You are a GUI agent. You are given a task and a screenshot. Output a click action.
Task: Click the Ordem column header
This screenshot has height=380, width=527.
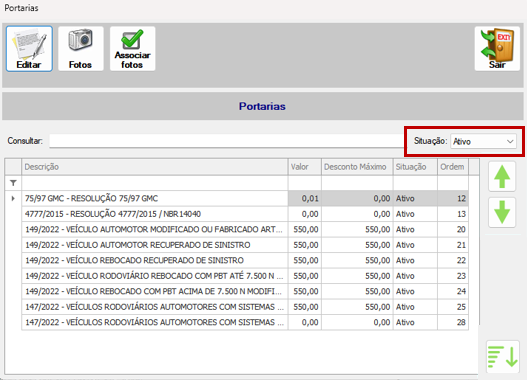(453, 167)
